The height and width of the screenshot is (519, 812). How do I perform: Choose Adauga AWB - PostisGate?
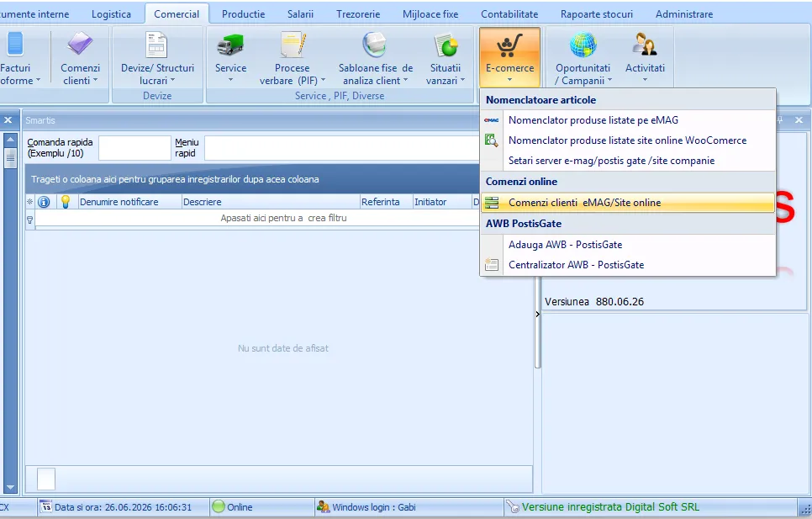(628, 245)
